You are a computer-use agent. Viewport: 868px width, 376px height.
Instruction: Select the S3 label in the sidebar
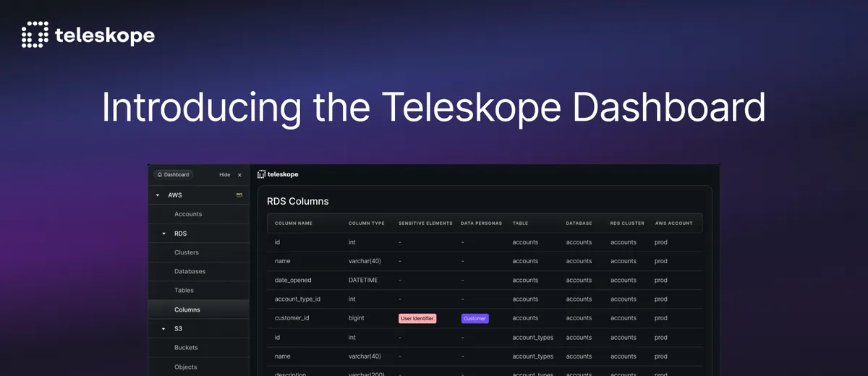coord(178,328)
